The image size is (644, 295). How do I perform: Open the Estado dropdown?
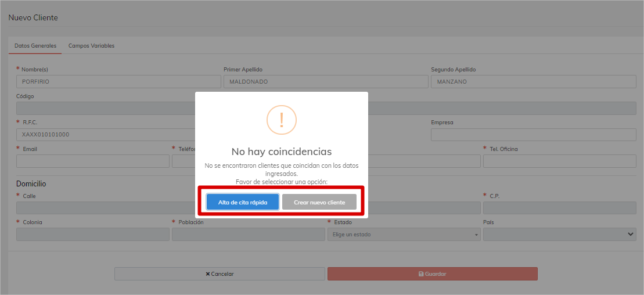404,235
